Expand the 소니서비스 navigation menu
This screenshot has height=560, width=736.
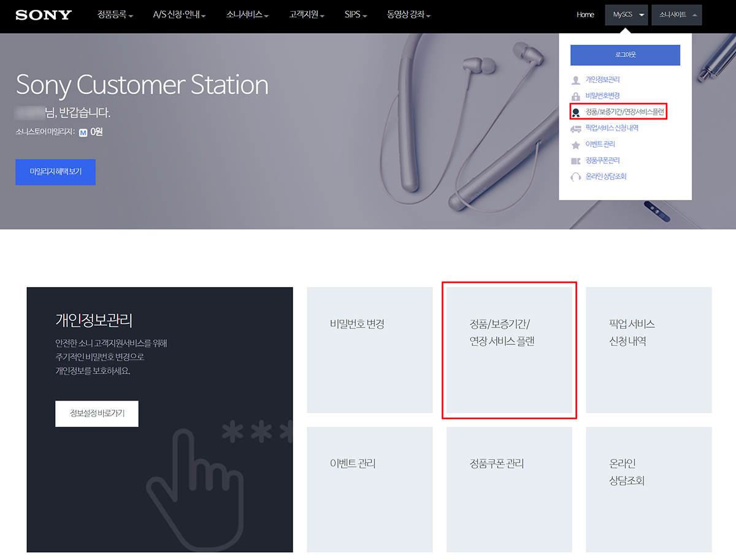248,15
